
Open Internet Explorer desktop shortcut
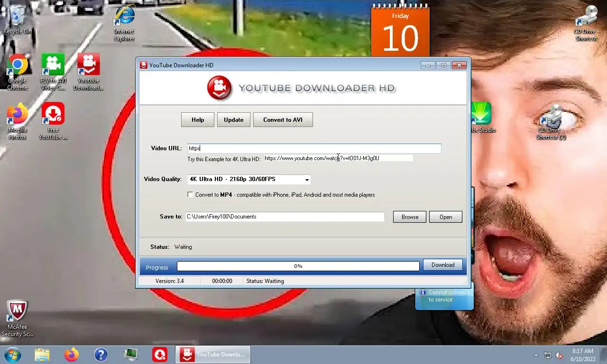point(124,24)
